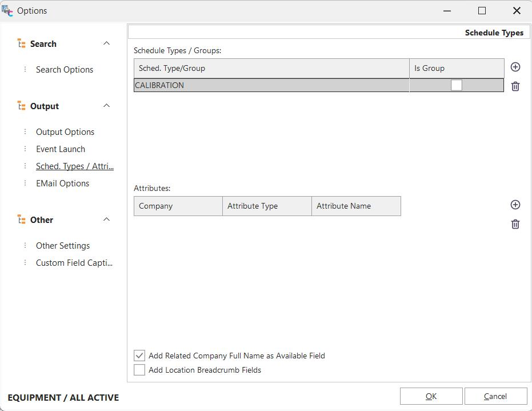
Task: Click the Options window app icon
Action: (7, 11)
